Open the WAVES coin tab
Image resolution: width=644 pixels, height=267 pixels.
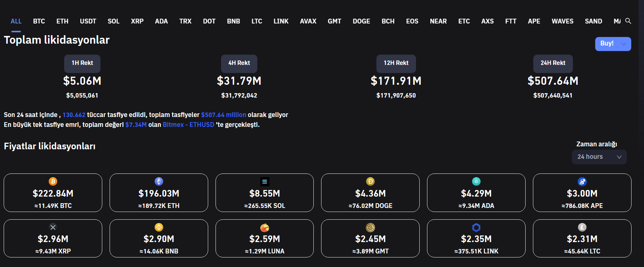[562, 21]
